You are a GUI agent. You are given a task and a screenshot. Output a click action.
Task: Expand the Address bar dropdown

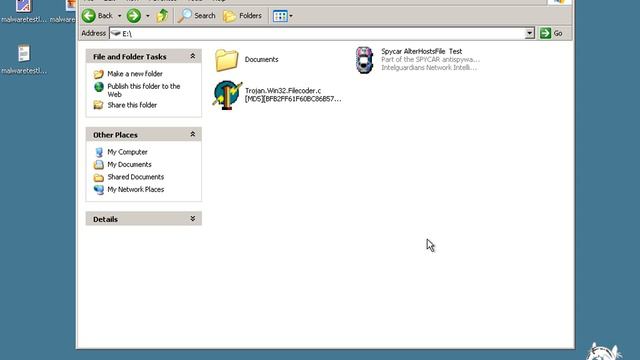pyautogui.click(x=529, y=33)
